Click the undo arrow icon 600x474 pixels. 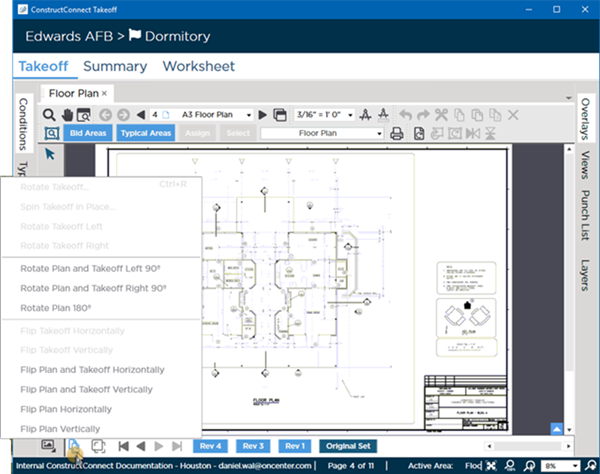405,114
